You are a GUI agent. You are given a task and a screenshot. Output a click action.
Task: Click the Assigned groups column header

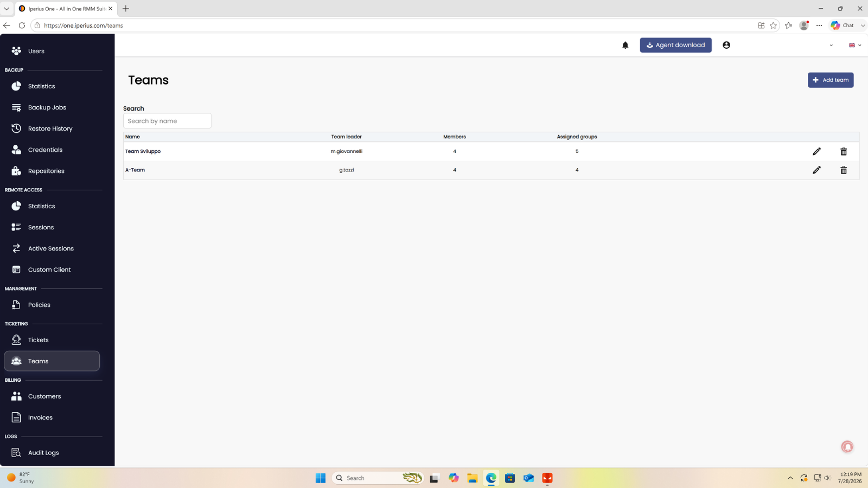tap(577, 137)
